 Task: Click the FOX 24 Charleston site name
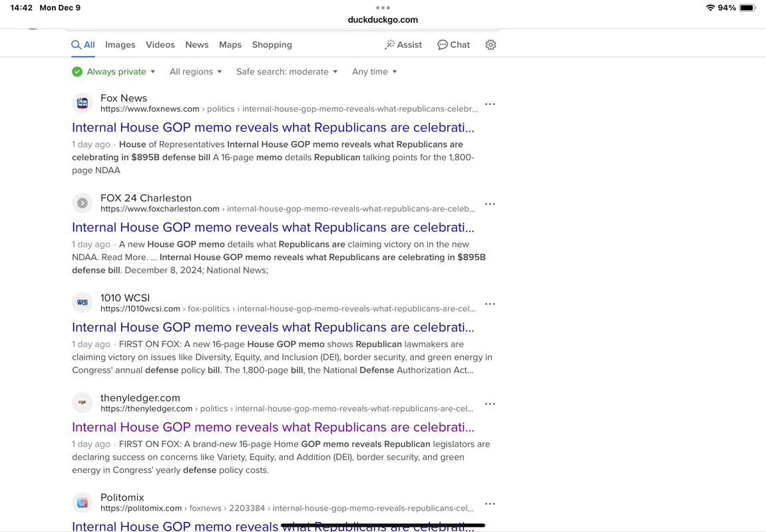click(146, 198)
